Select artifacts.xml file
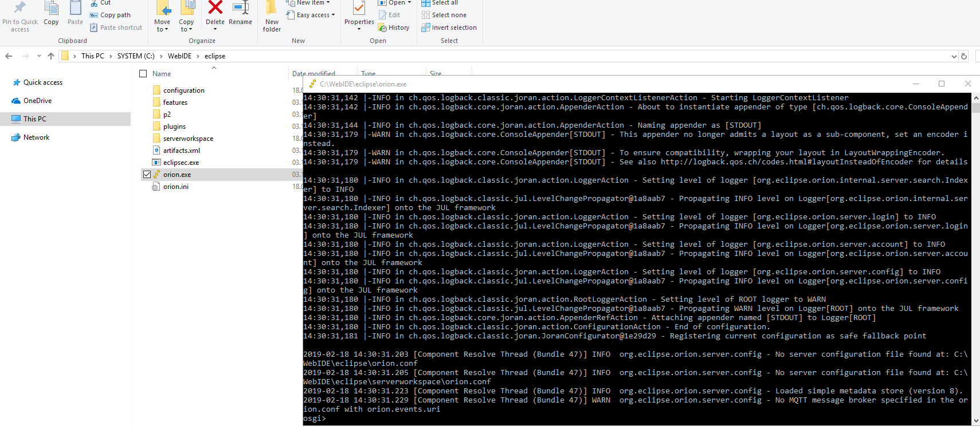 [181, 151]
